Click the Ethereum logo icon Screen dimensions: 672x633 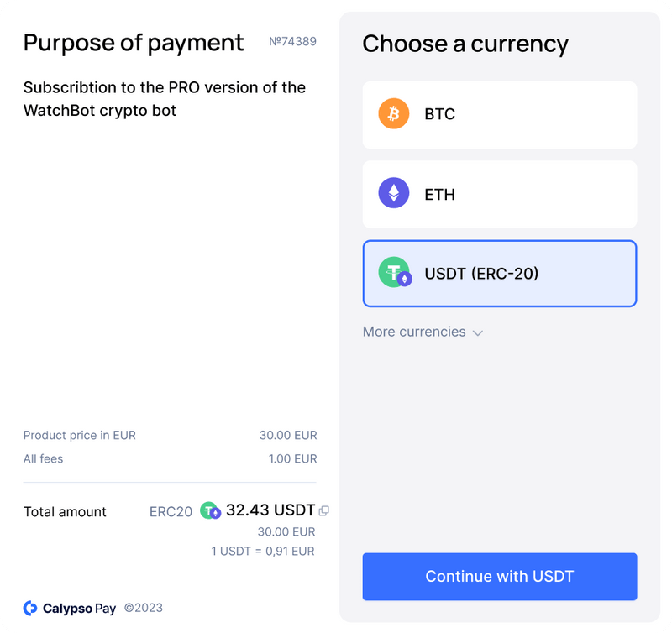pyautogui.click(x=393, y=194)
